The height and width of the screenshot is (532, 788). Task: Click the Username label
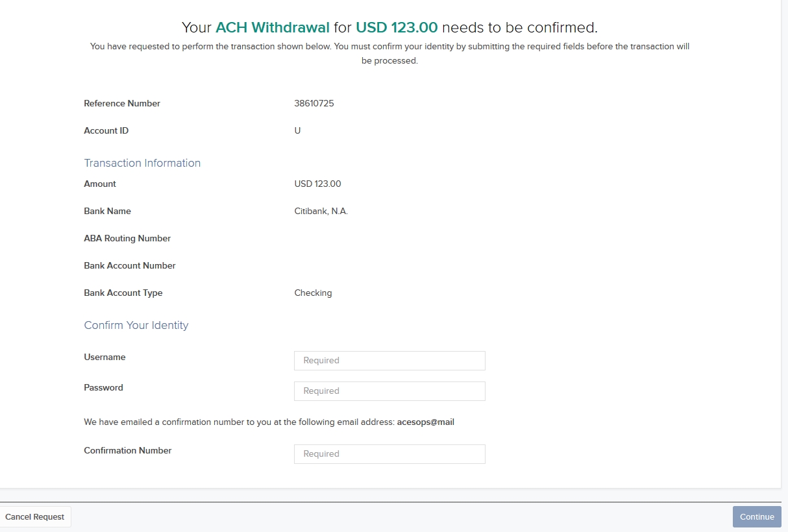coord(105,357)
